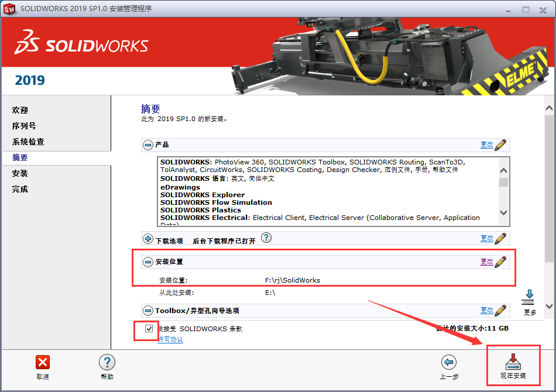Click the main page scroll-up arrow
Image resolution: width=556 pixels, height=392 pixels.
(549, 108)
